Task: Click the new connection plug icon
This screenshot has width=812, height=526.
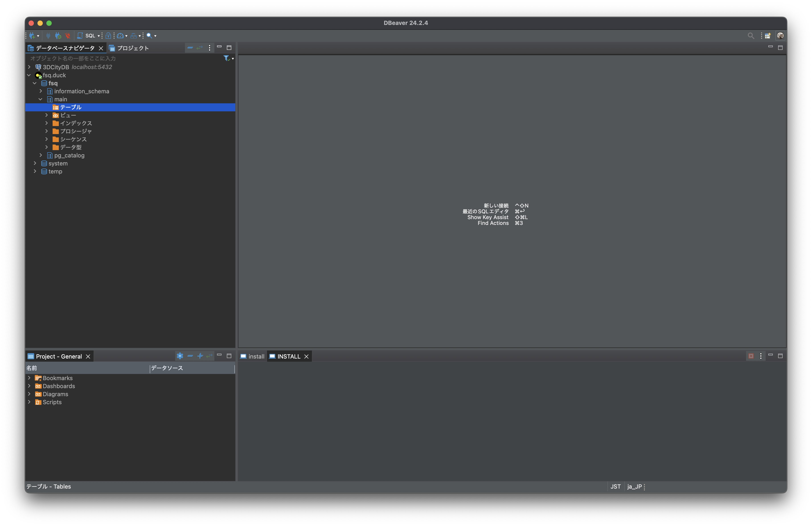Action: [32, 35]
